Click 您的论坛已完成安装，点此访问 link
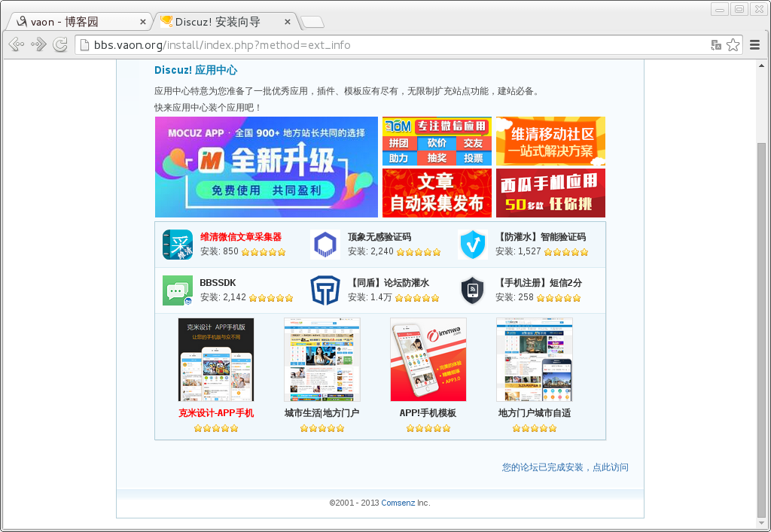This screenshot has width=771, height=532. tap(565, 467)
